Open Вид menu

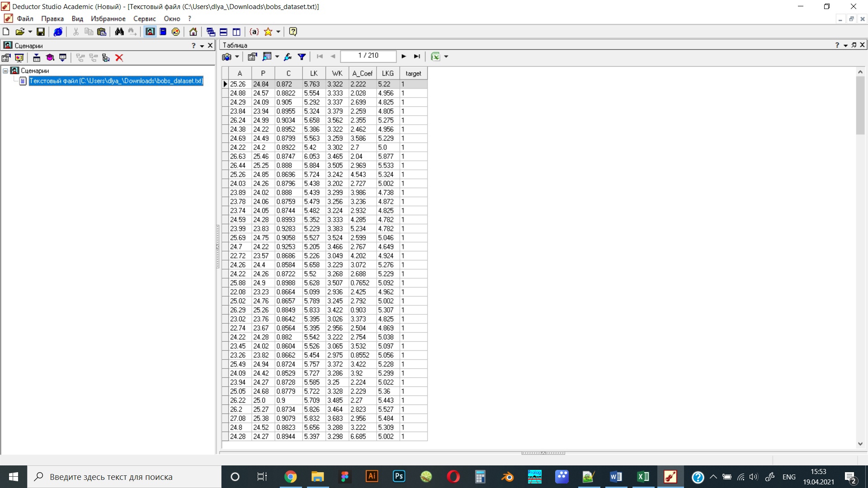click(77, 19)
